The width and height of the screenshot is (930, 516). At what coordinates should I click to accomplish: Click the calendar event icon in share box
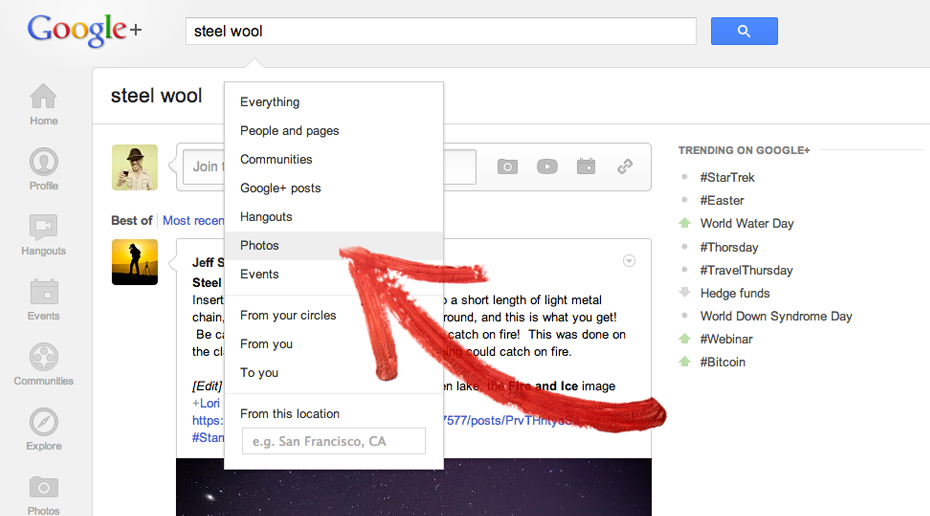tap(586, 167)
